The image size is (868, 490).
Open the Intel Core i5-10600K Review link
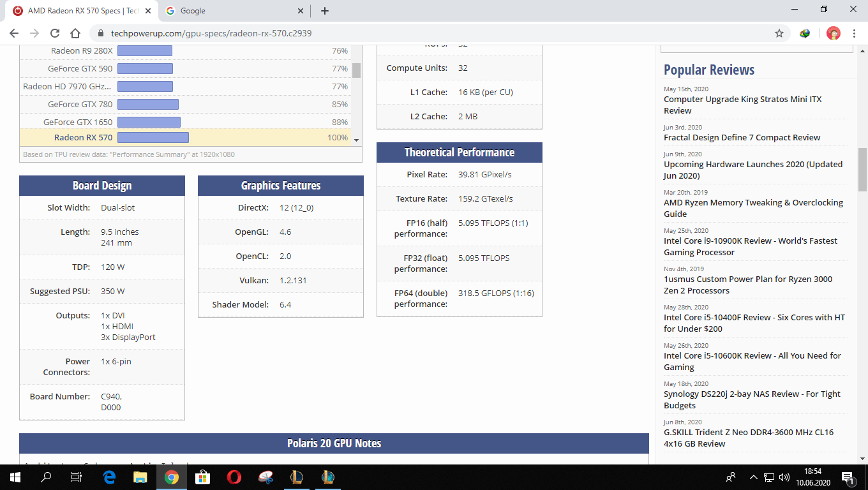pos(752,361)
